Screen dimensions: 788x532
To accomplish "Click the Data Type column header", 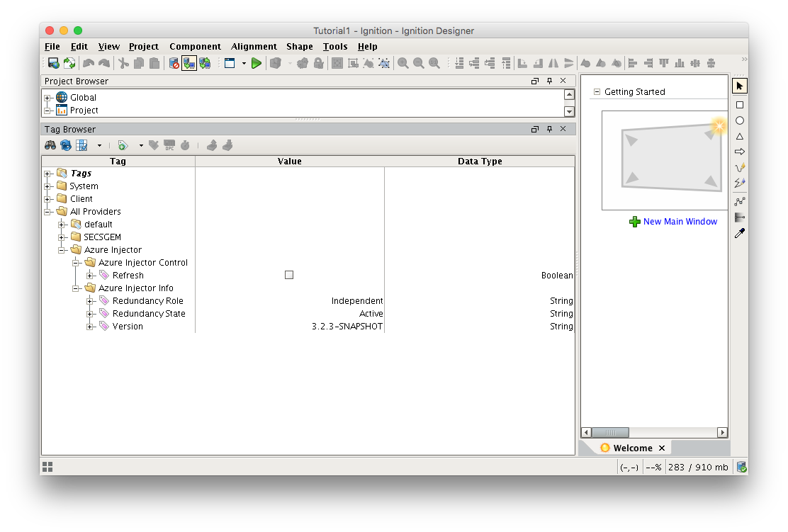I will pos(480,162).
